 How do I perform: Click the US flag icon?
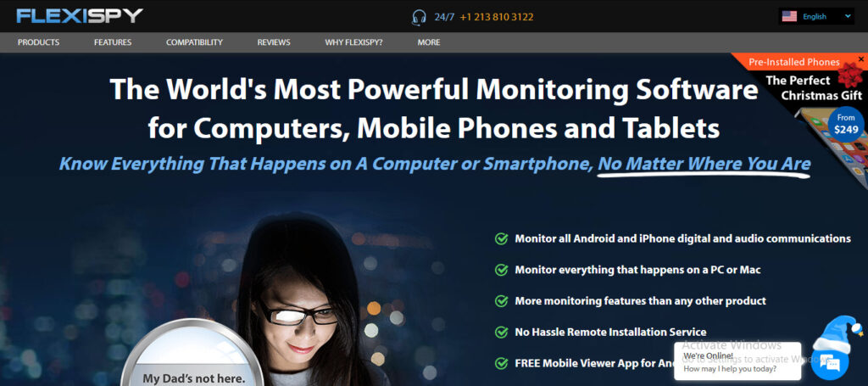[x=789, y=17]
